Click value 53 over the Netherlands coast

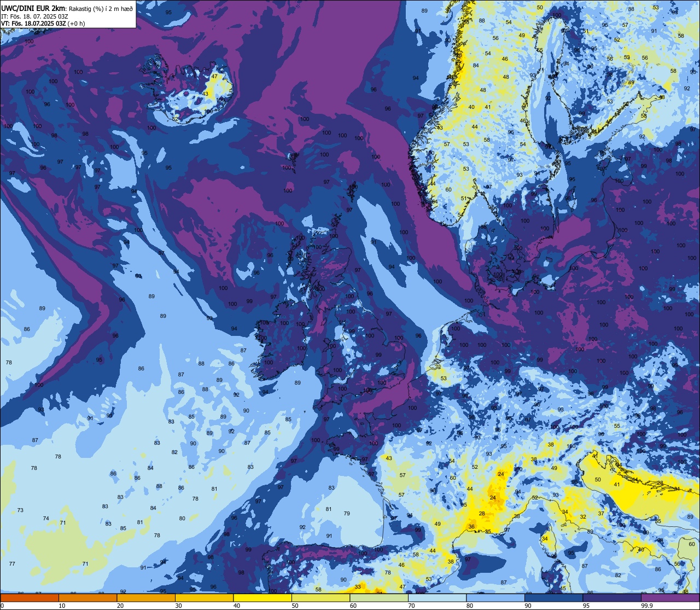coord(444,379)
